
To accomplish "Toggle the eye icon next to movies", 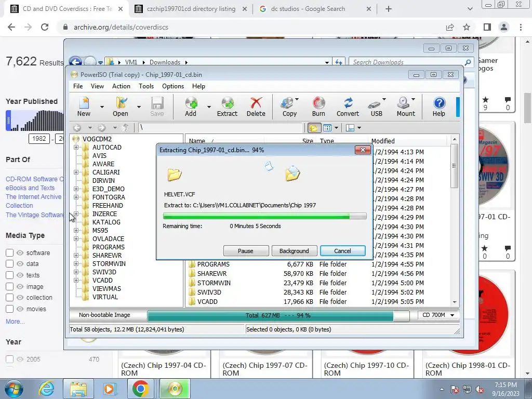I will pyautogui.click(x=20, y=309).
